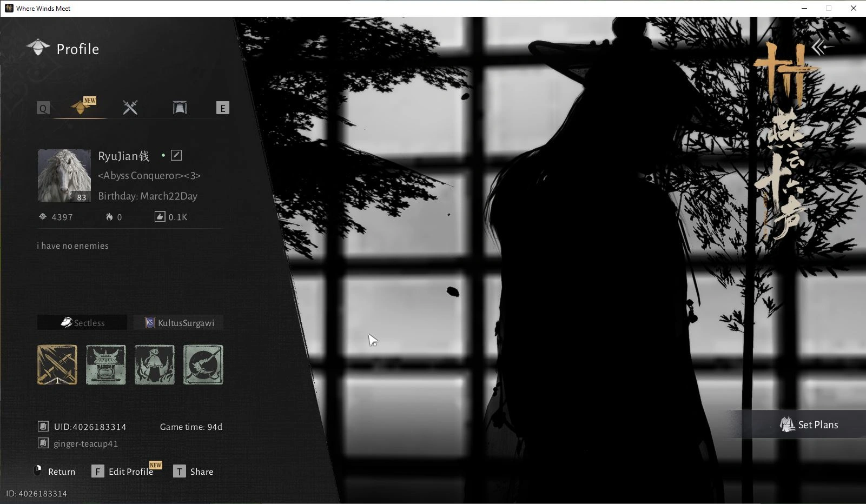Edit the RyuJian name with pencil icon
The image size is (866, 504).
point(176,156)
